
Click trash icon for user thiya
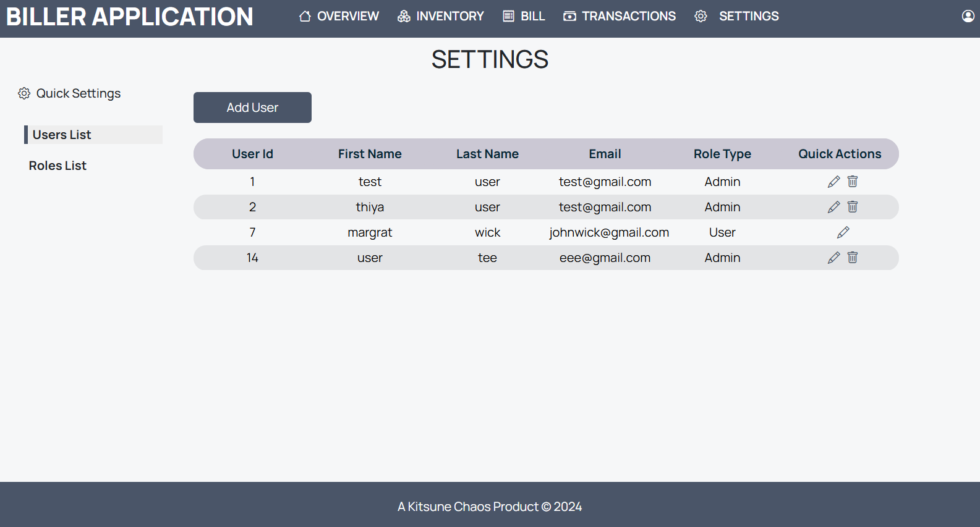tap(853, 207)
